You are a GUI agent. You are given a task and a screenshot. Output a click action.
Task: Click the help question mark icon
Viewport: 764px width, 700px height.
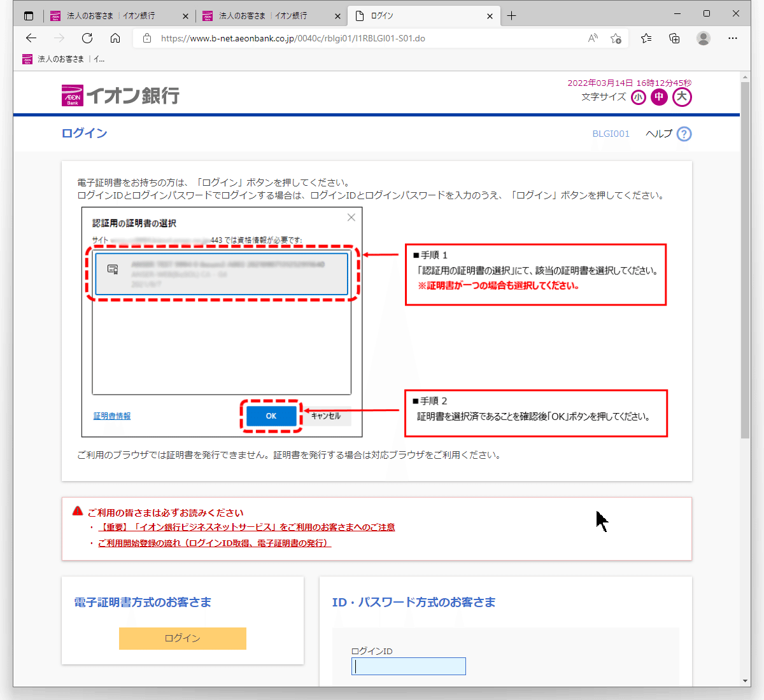point(684,134)
